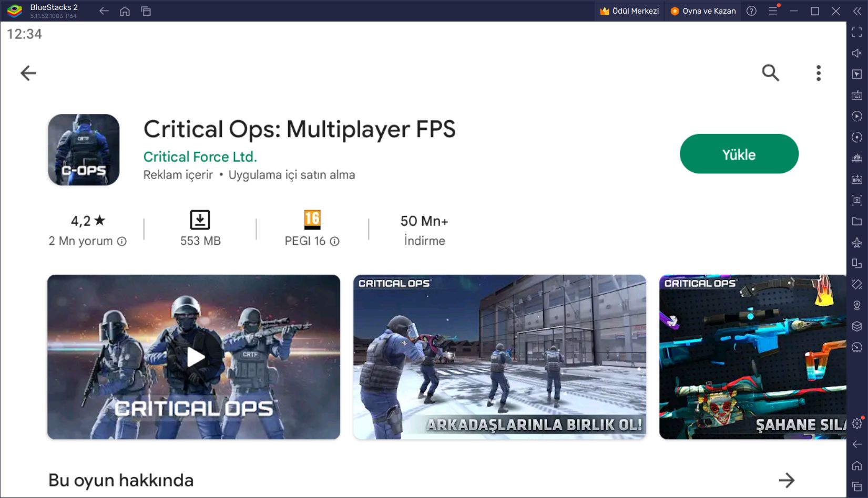Image resolution: width=868 pixels, height=498 pixels.
Task: Click the BlueStacks title bar back arrow
Action: coord(104,11)
